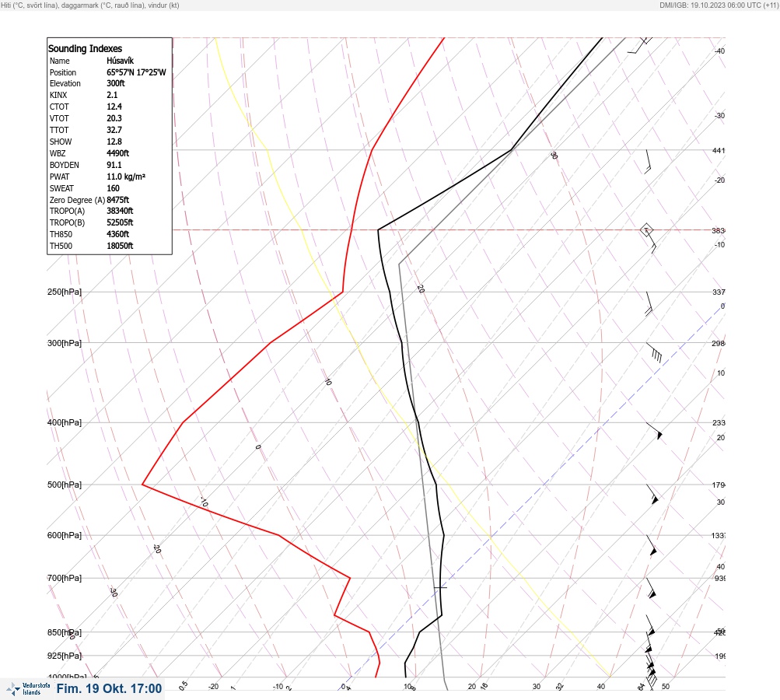Click the TTOT value '32.7'
This screenshot has height=700, width=780.
click(114, 130)
